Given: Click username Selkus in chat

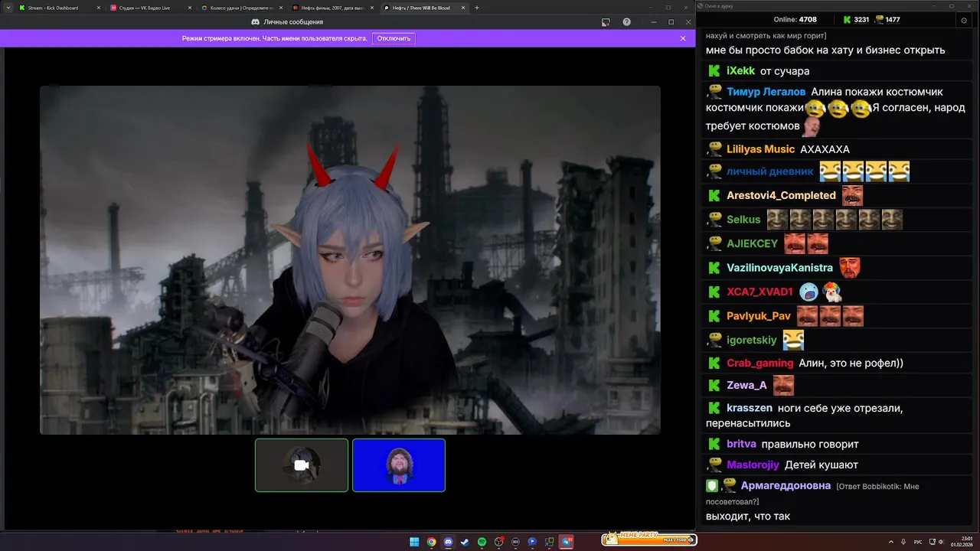Looking at the screenshot, I should pos(743,220).
